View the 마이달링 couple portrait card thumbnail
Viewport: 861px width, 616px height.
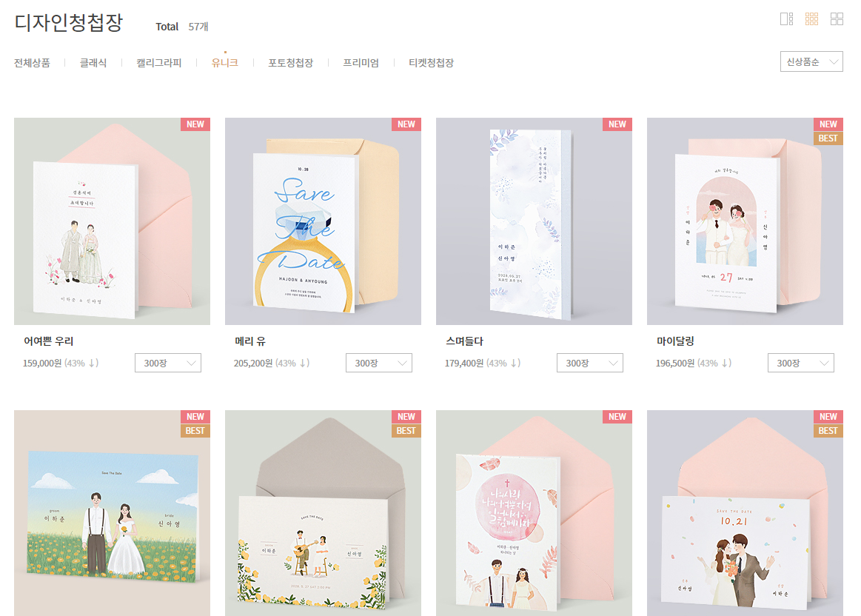point(745,221)
